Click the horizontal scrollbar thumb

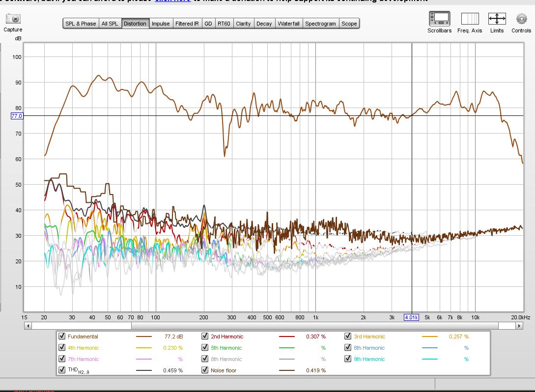click(314, 326)
